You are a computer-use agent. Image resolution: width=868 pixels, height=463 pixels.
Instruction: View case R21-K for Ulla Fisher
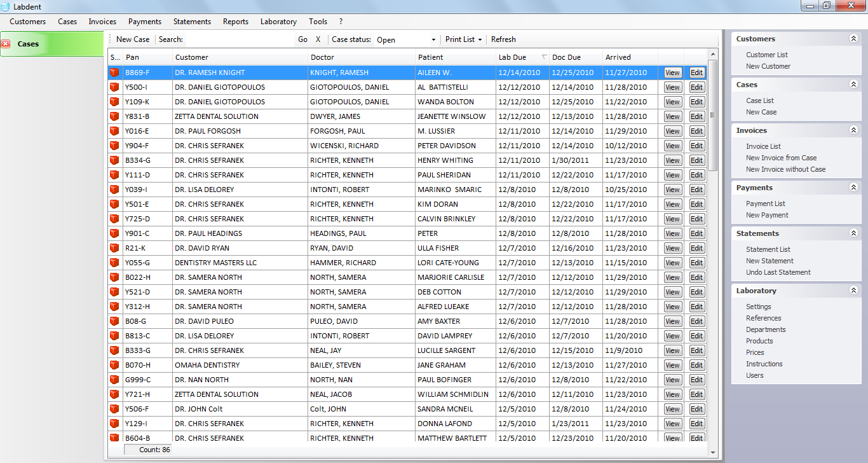673,248
